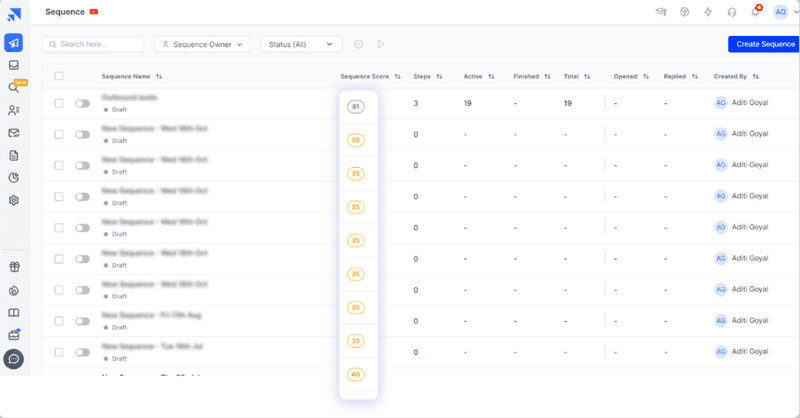Open the Status (All) dropdown
800x418 pixels.
click(301, 44)
